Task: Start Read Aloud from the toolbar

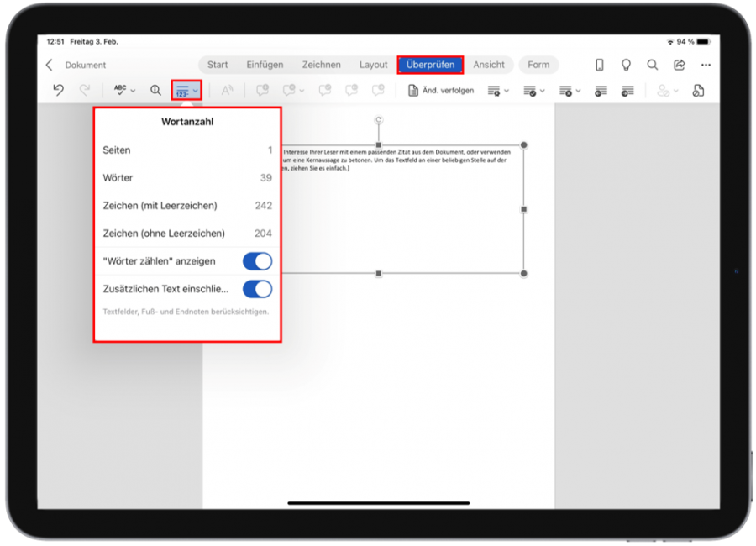Action: tap(228, 90)
